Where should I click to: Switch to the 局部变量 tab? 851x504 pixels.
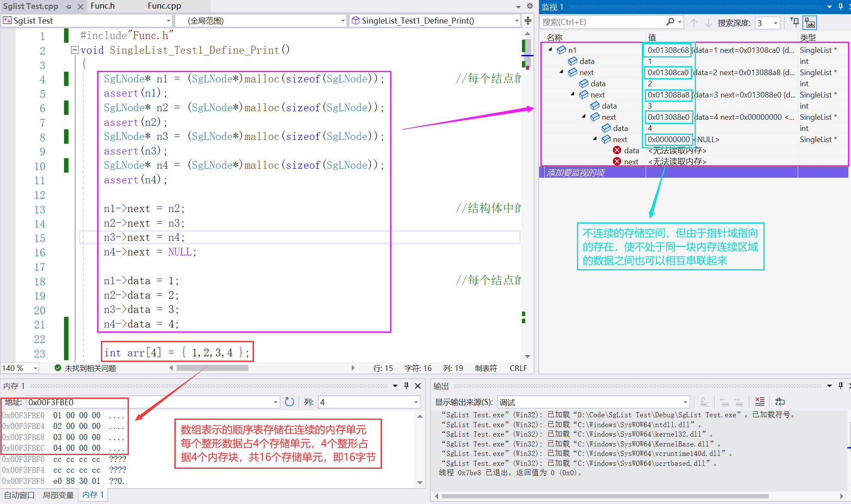58,495
